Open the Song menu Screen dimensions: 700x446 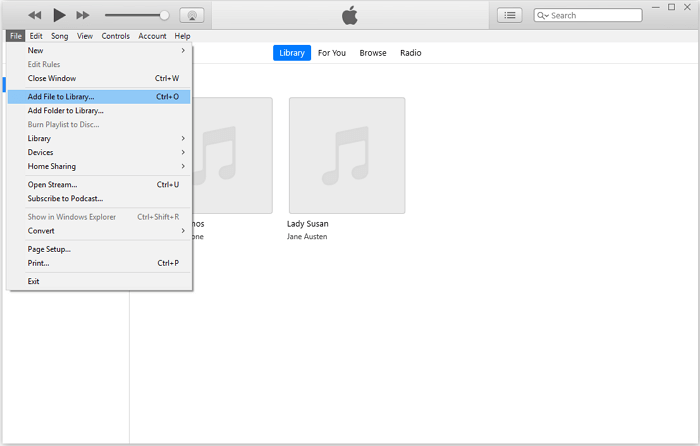(x=59, y=36)
